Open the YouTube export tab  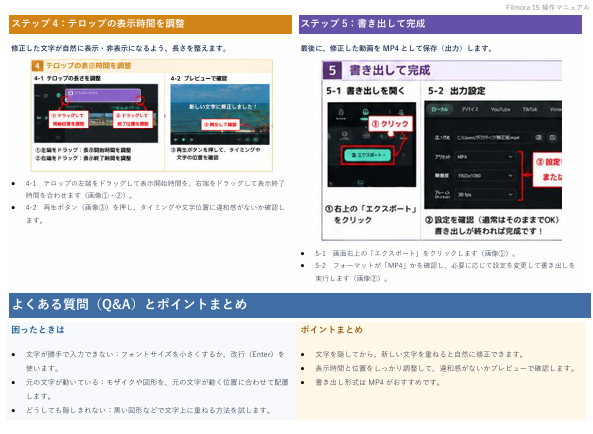tap(500, 109)
